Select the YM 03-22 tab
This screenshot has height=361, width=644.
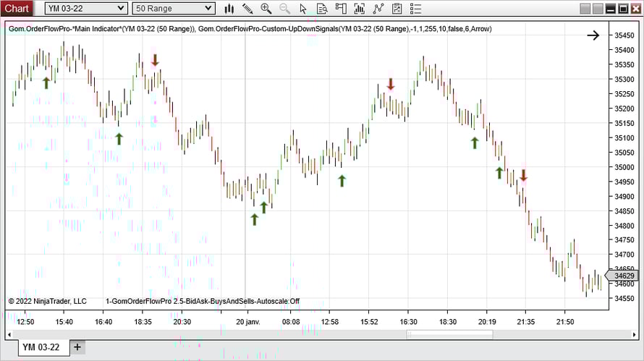pyautogui.click(x=41, y=347)
